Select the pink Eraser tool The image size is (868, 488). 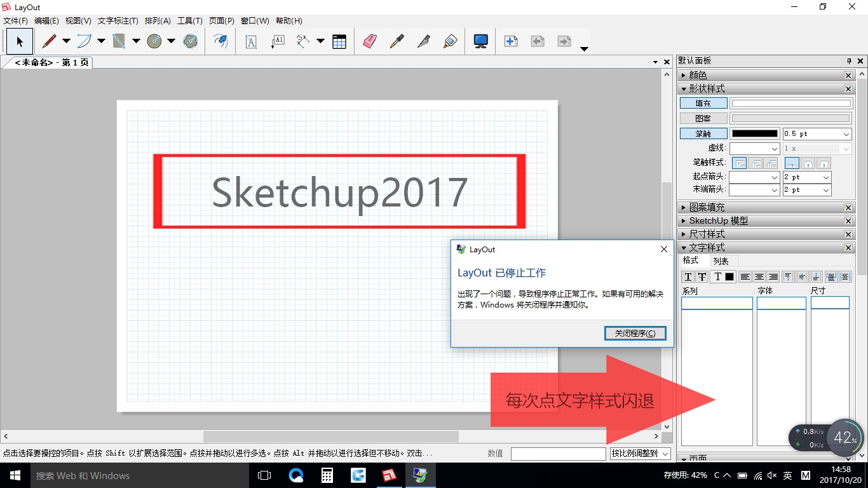click(x=370, y=41)
